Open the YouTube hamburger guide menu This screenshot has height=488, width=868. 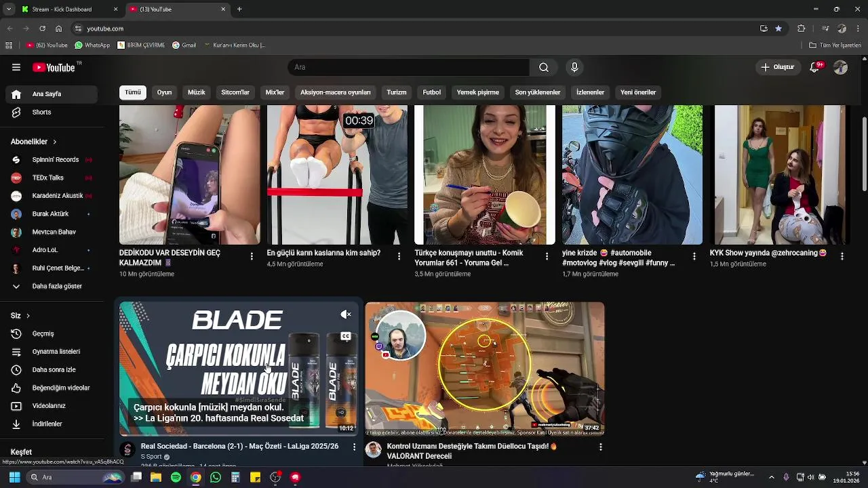pyautogui.click(x=16, y=67)
